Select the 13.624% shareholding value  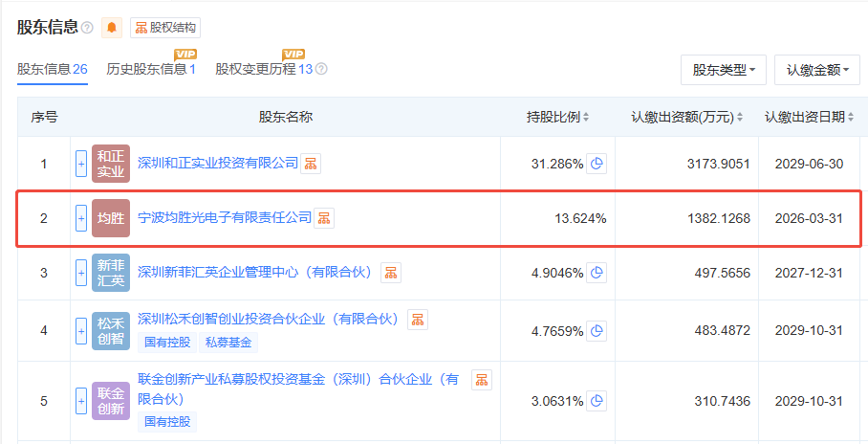tap(580, 218)
